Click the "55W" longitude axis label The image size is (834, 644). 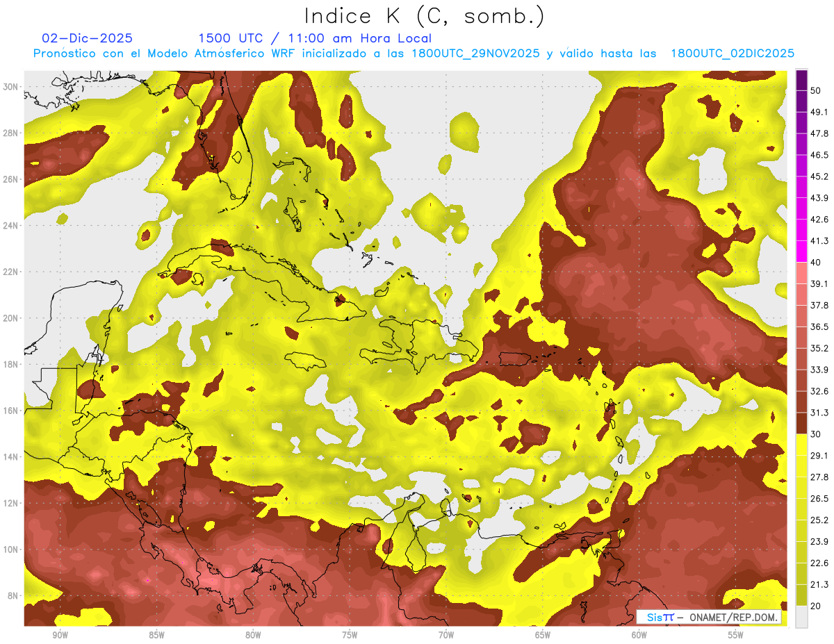tap(736, 635)
